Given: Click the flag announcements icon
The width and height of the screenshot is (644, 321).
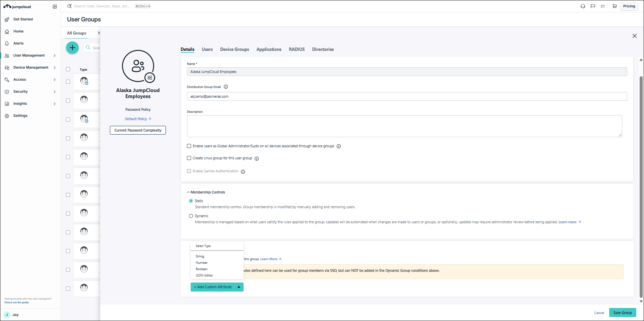Looking at the screenshot, I should pyautogui.click(x=593, y=6).
